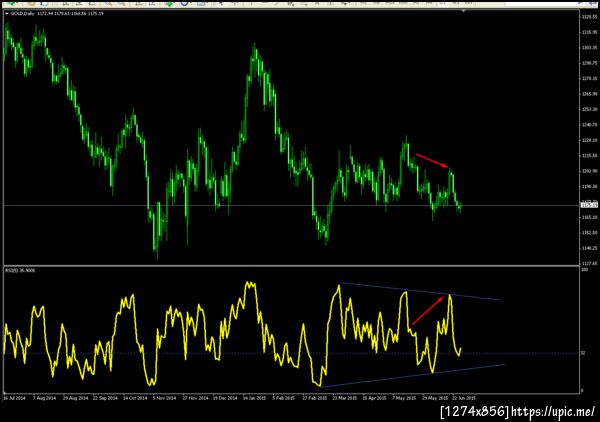
Task: Select the upper descending RSI trendline
Action: click(420, 291)
